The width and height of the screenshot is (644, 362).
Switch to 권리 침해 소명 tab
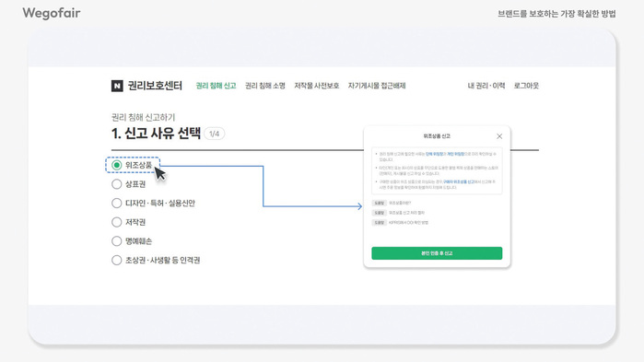pos(265,86)
